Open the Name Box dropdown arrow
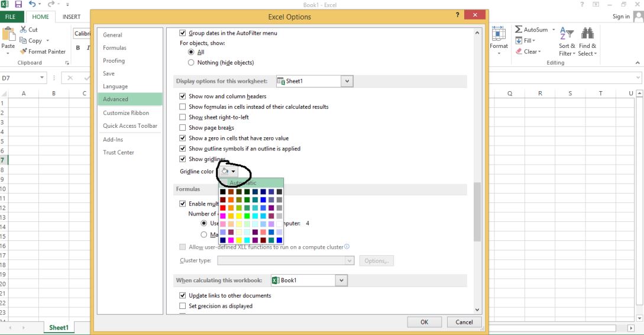The width and height of the screenshot is (644, 335). point(42,78)
